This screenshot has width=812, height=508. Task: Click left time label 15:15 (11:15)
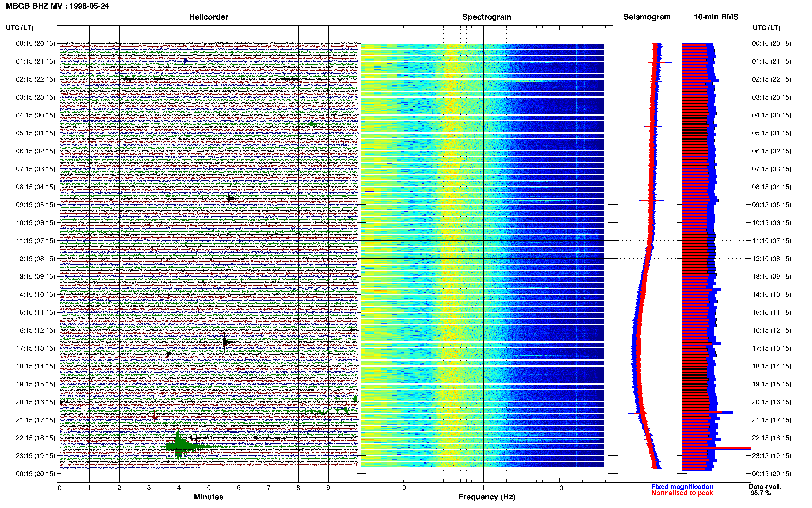point(36,312)
